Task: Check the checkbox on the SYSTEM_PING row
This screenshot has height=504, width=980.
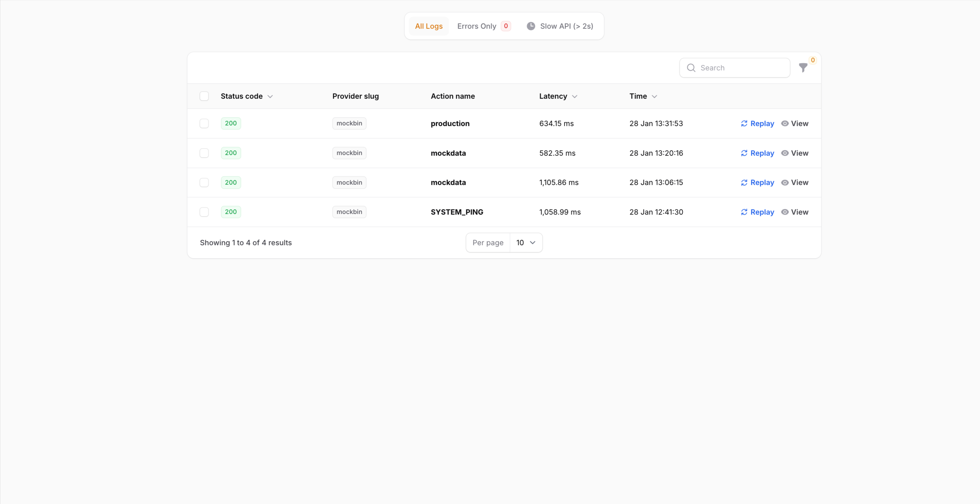Action: point(204,212)
